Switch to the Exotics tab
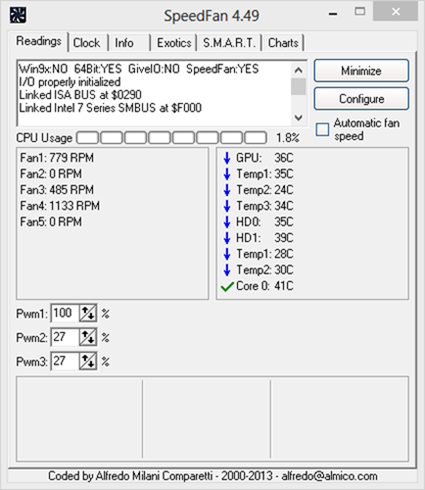 [174, 43]
